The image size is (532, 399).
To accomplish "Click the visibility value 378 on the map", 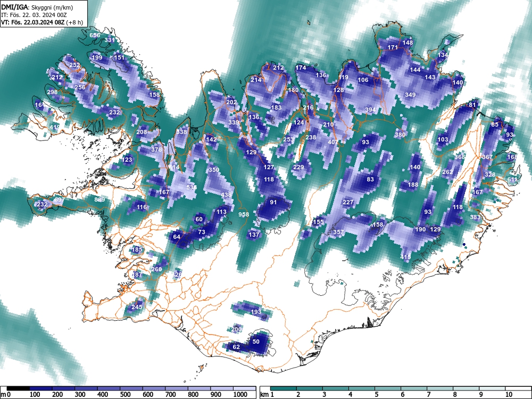I will click(156, 149).
